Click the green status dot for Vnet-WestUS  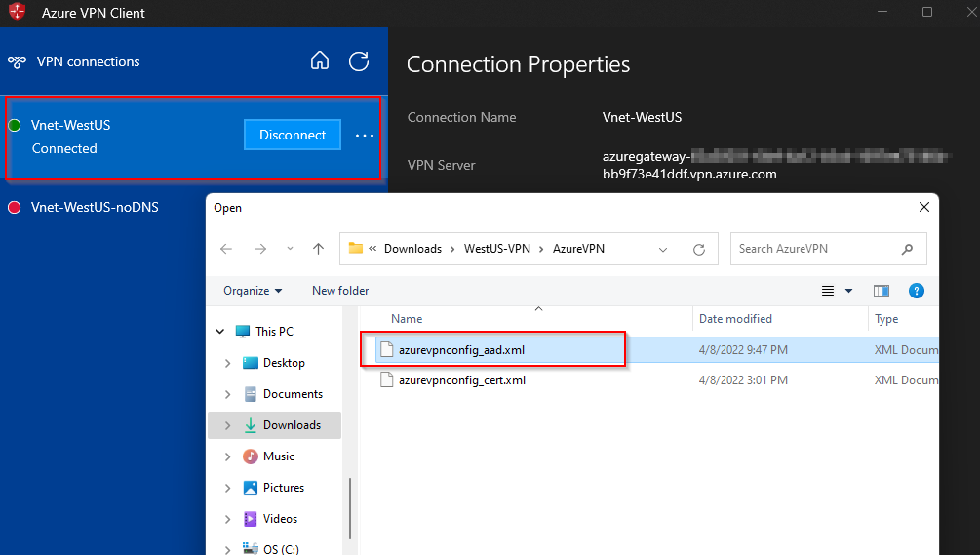point(15,125)
